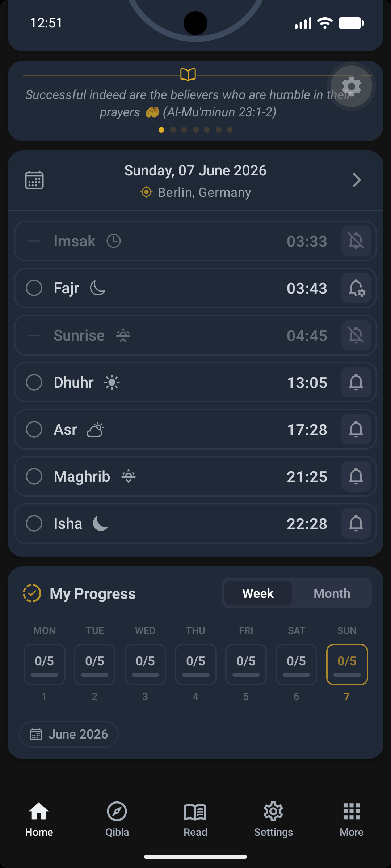Tap the Sunrise muted bell icon
This screenshot has height=868, width=391.
click(x=356, y=335)
